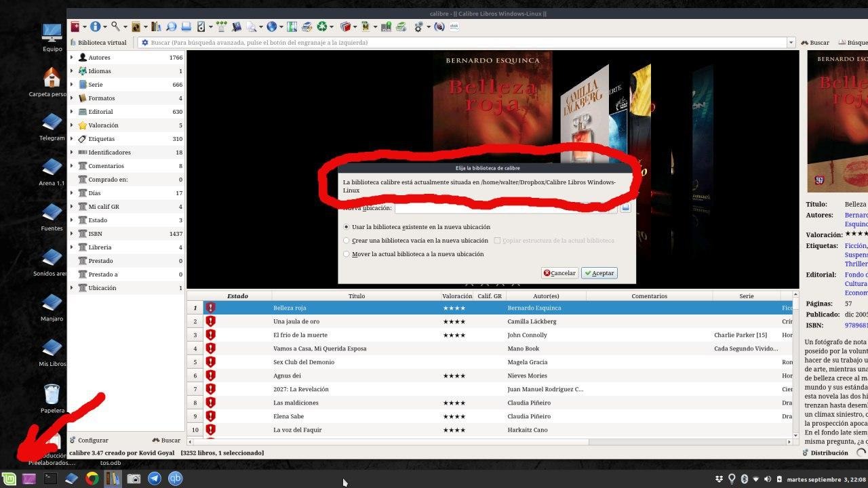Open the Linux Mint start menu
Screen dimensions: 868x488
click(x=9, y=479)
